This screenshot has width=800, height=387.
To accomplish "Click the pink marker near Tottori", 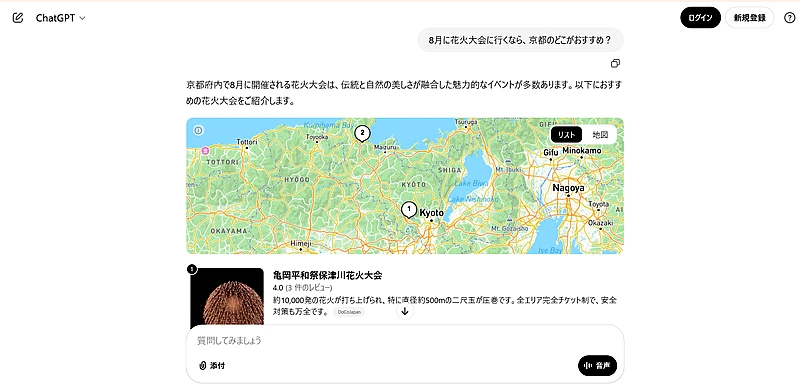I will (x=205, y=150).
